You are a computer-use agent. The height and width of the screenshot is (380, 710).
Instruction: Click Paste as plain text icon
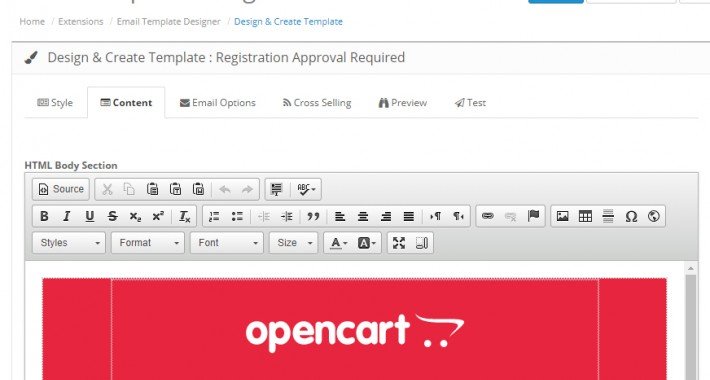pos(175,189)
